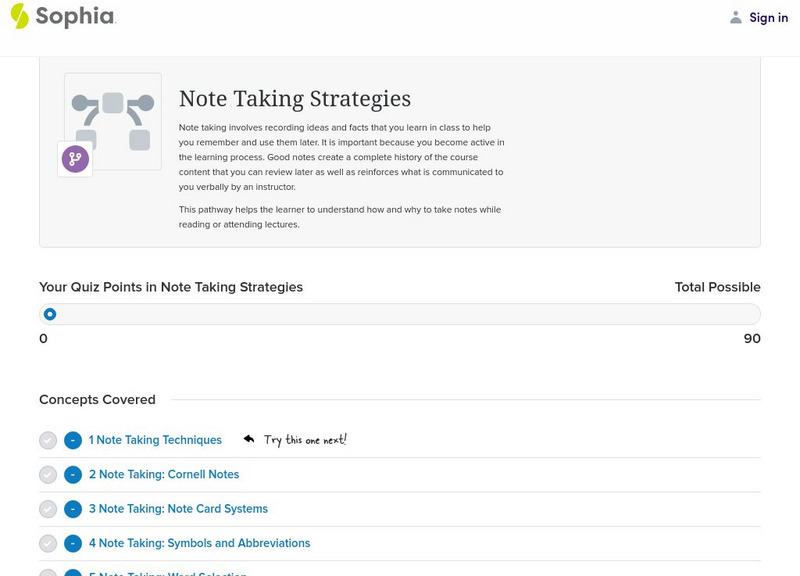Toggle checkmark for Cornell Notes concept
The width and height of the screenshot is (800, 576).
[48, 475]
